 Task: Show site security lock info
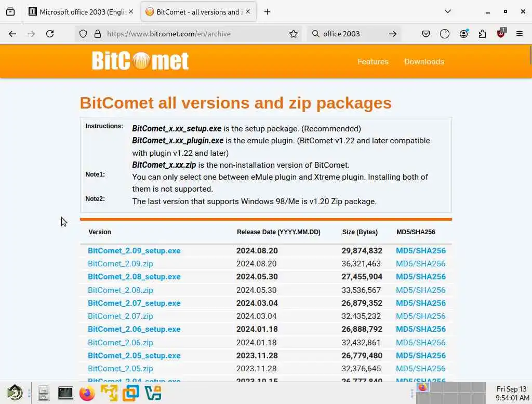click(98, 34)
